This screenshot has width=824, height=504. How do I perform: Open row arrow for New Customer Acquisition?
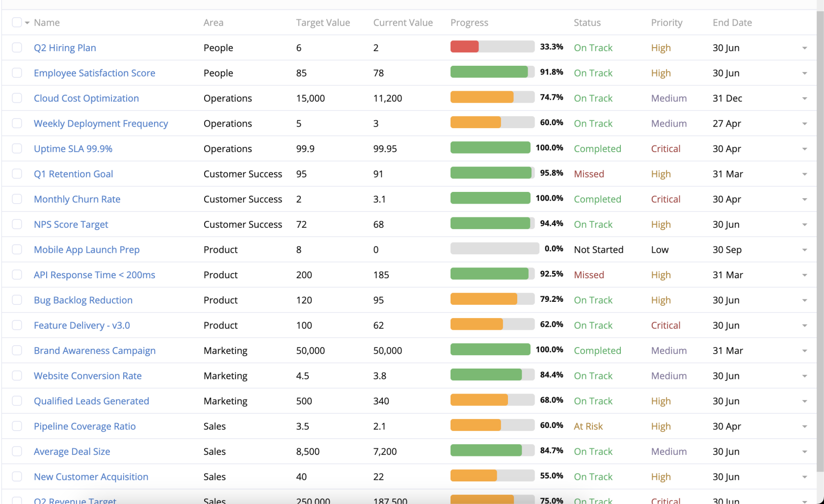(804, 477)
